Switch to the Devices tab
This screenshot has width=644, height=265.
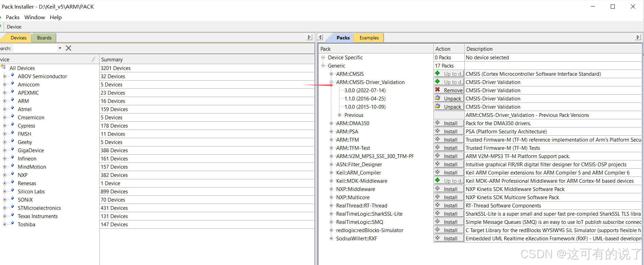[19, 38]
